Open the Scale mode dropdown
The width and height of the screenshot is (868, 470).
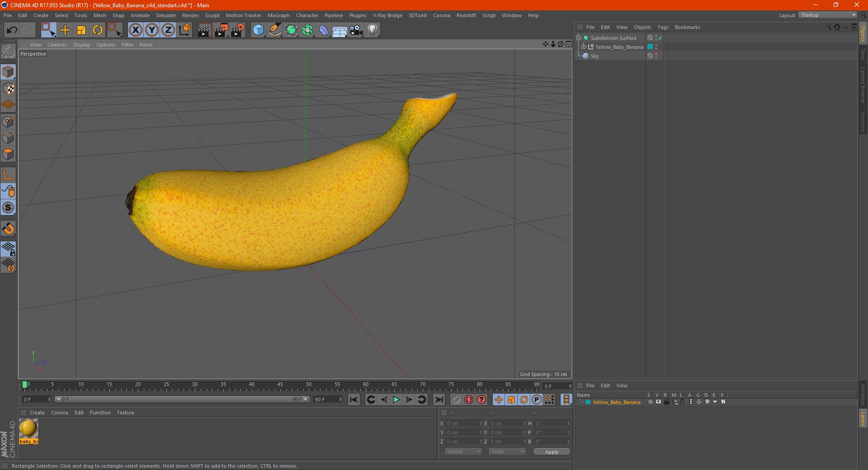507,451
